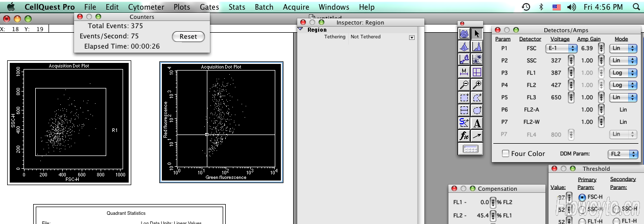Image resolution: width=644 pixels, height=224 pixels.
Task: Open the Apple menu
Action: 11,7
